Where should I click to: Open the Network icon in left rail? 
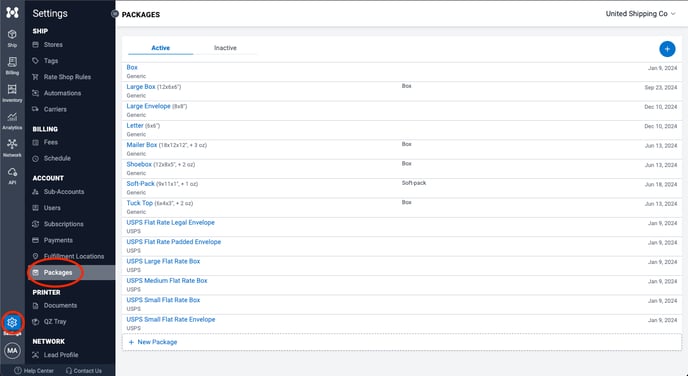[12, 148]
